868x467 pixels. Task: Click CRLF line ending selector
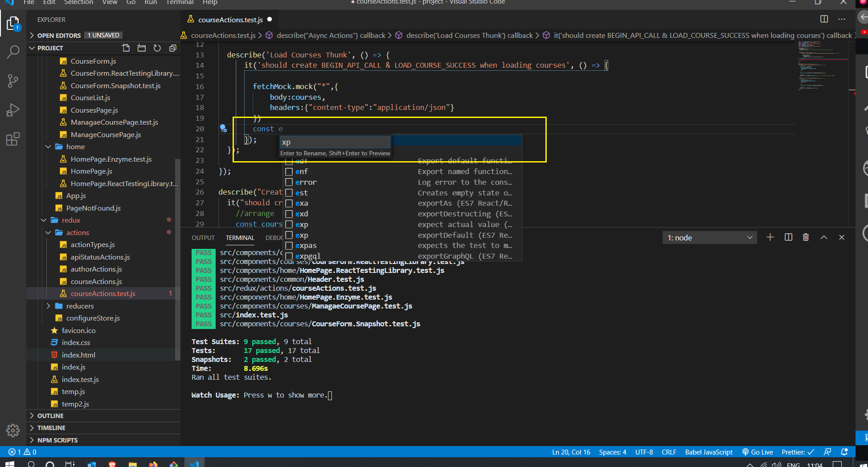tap(669, 452)
